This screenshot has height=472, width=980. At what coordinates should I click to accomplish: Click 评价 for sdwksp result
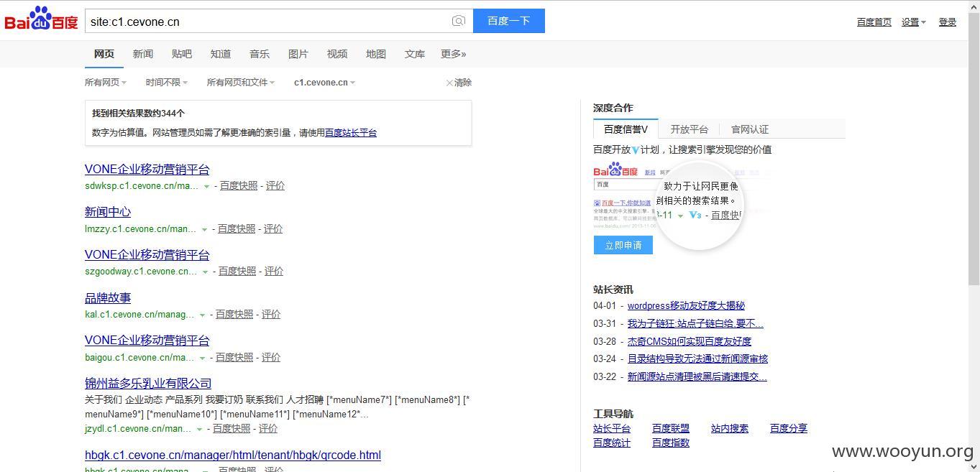point(275,185)
